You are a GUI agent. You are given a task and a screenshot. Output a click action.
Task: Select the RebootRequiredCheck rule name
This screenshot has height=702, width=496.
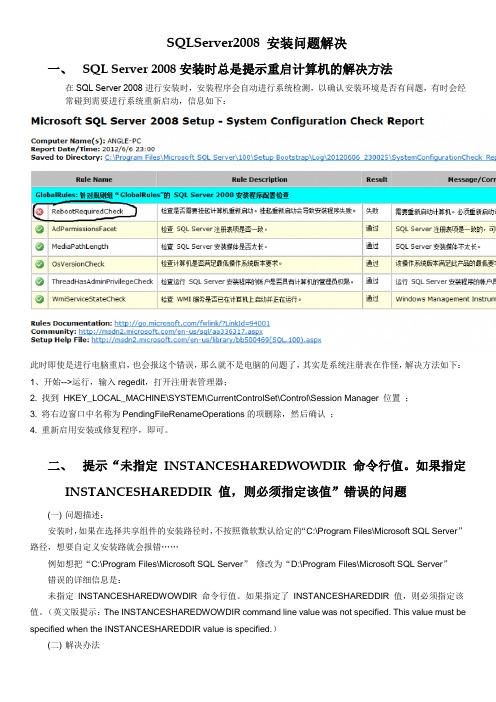tap(87, 211)
